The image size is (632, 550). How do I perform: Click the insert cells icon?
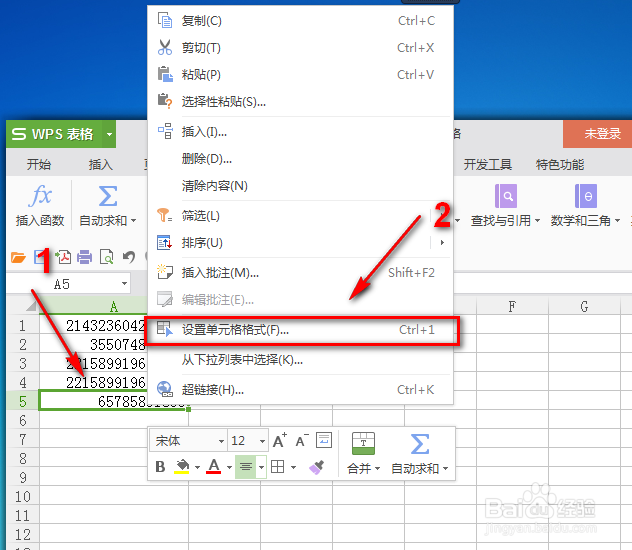(165, 131)
